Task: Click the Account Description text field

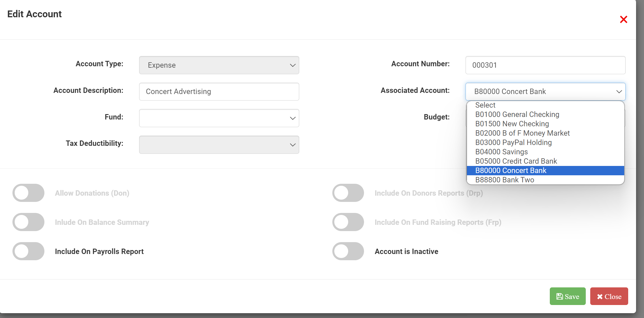Action: click(x=219, y=91)
